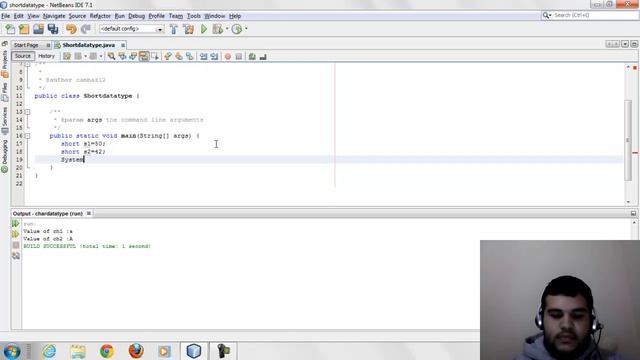Click the editor vertical scrollbar thumb

[x=628, y=140]
